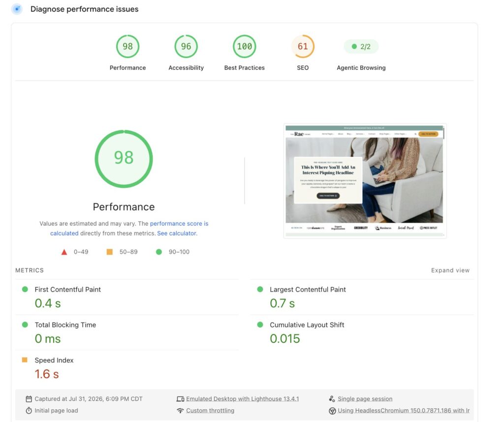Click the 0.7 s metric value
Viewport: 504px width, 422px height.
[282, 303]
